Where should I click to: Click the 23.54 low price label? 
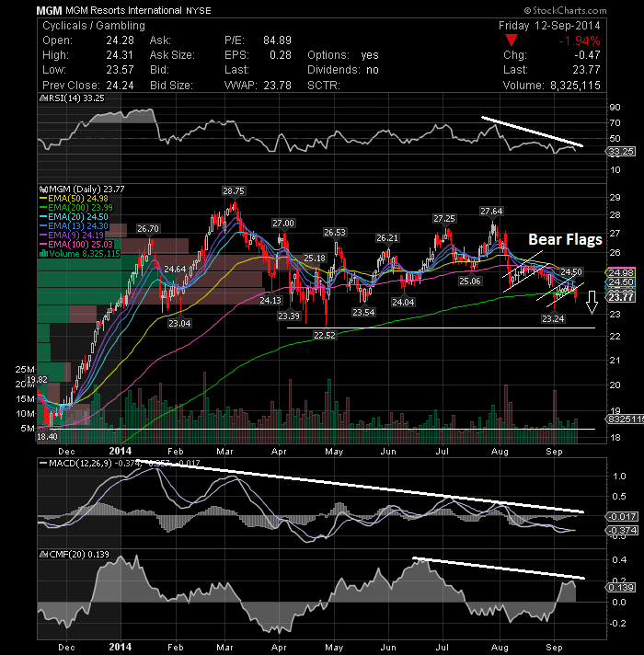click(363, 312)
